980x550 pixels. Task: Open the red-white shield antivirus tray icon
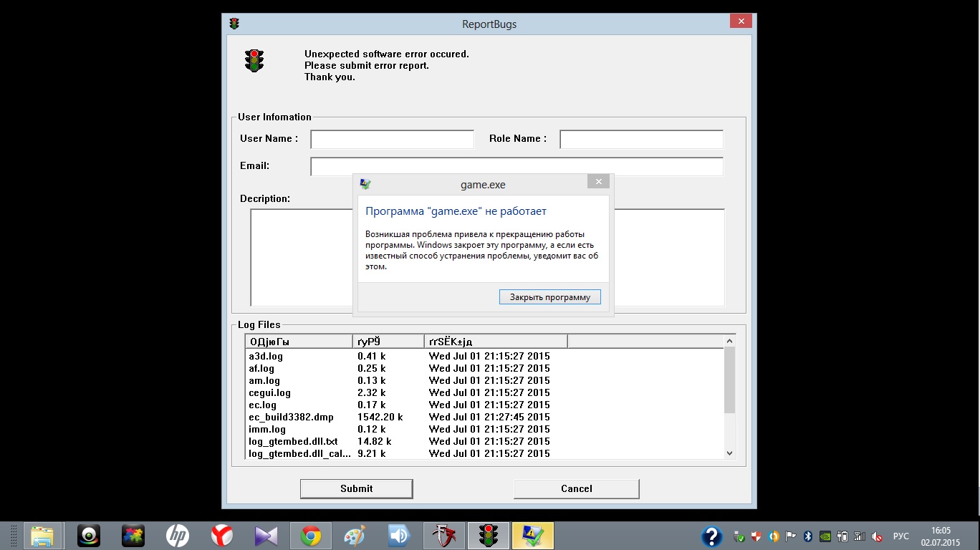757,536
